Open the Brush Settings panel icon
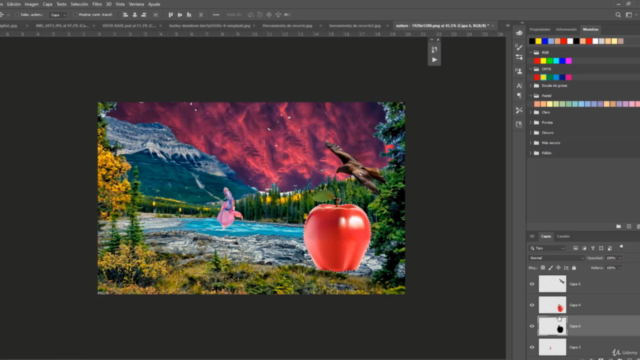Viewport: 640px width, 360px height. tap(519, 58)
